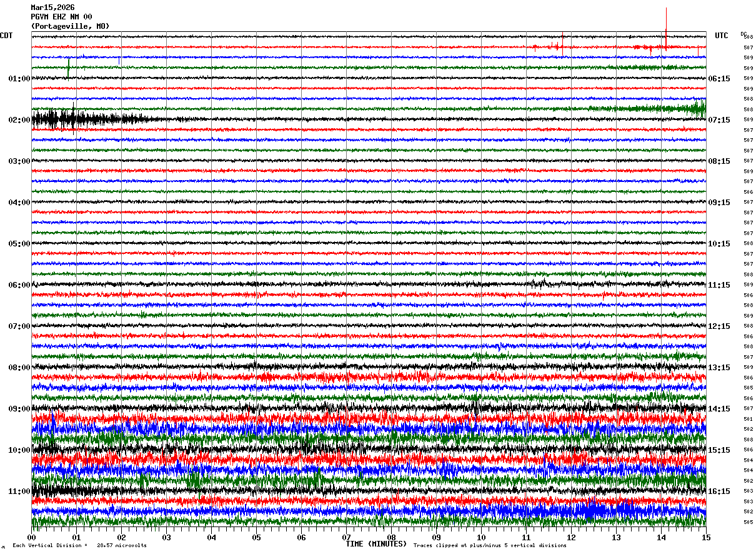Viewport: 756px width, 554px height.
Task: Select the 07:00 CDT time label
Action: 19,326
